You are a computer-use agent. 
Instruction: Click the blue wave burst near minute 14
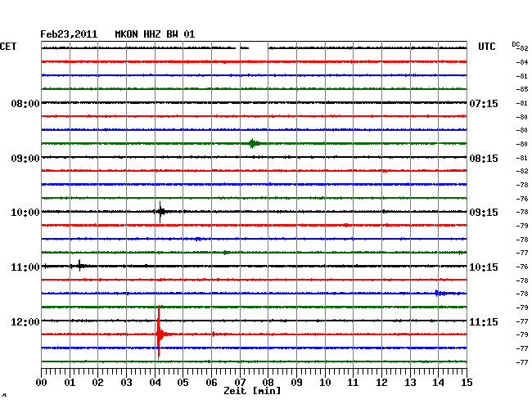point(440,293)
